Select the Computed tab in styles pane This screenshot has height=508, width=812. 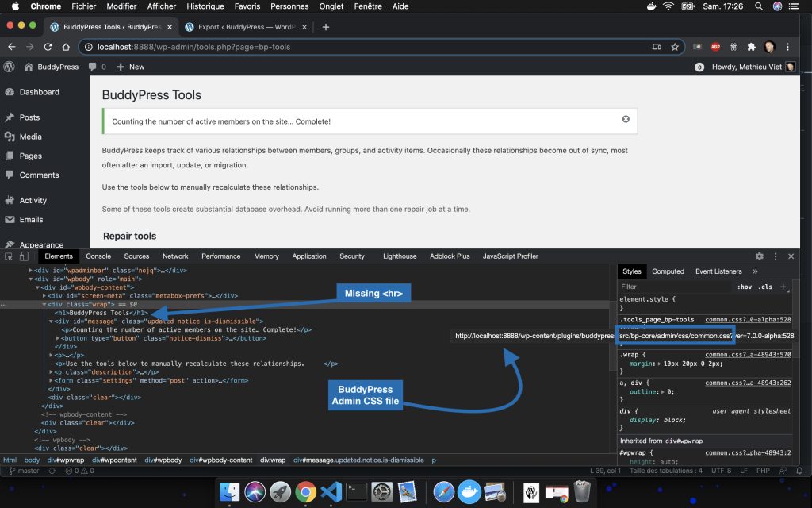point(668,271)
